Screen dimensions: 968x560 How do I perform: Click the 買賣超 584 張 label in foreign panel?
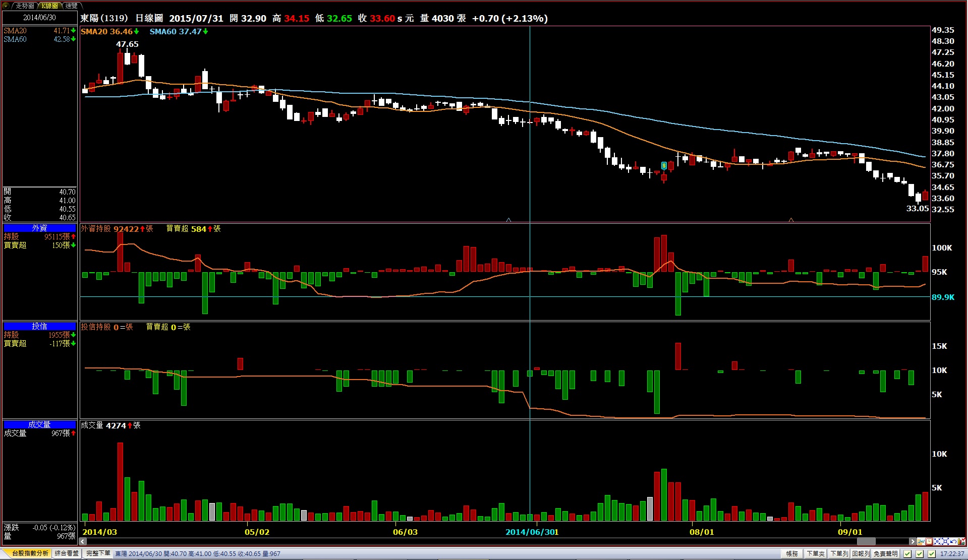(x=194, y=229)
